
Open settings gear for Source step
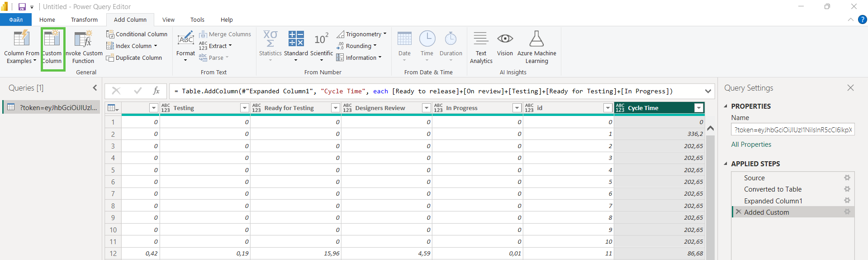coord(847,178)
